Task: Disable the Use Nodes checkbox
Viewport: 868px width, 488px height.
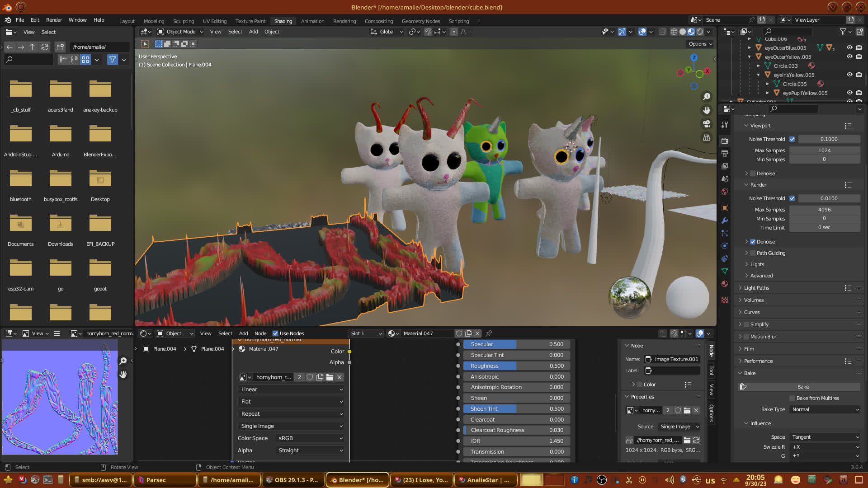Action: pyautogui.click(x=275, y=333)
